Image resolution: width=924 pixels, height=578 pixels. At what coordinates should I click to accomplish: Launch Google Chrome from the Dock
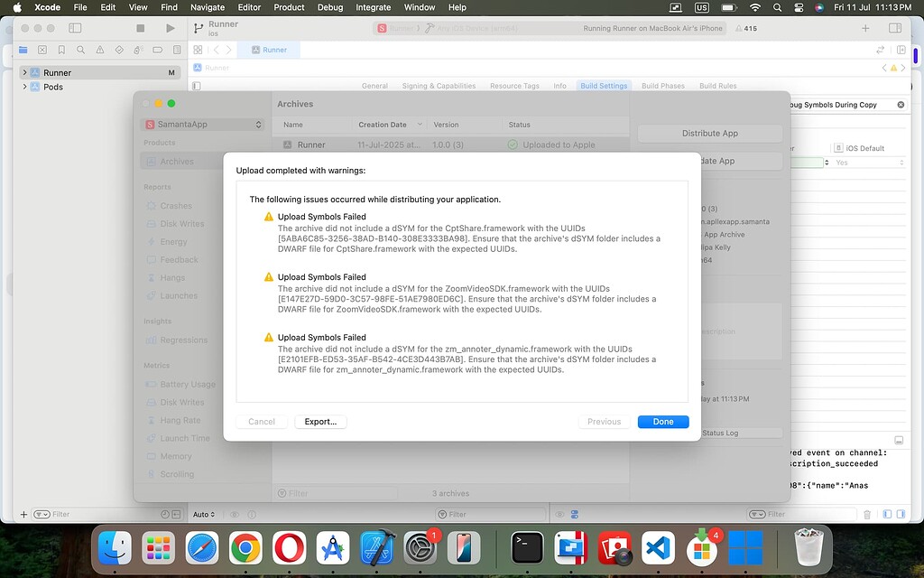click(245, 548)
